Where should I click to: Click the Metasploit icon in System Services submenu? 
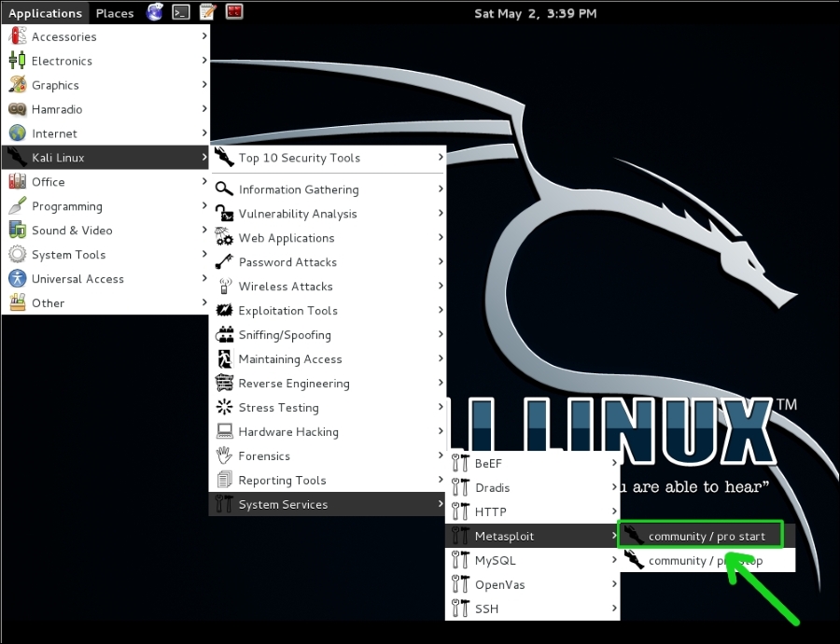(x=461, y=536)
